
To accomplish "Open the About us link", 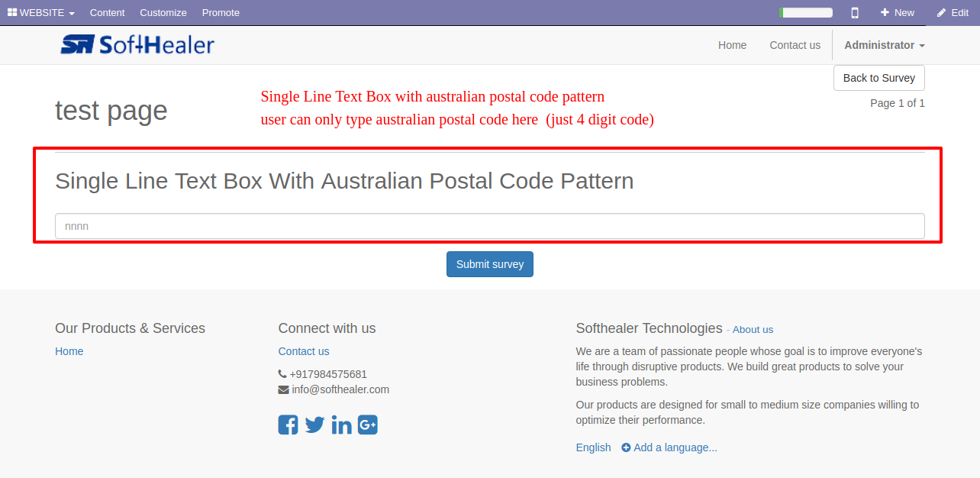I will (x=753, y=330).
